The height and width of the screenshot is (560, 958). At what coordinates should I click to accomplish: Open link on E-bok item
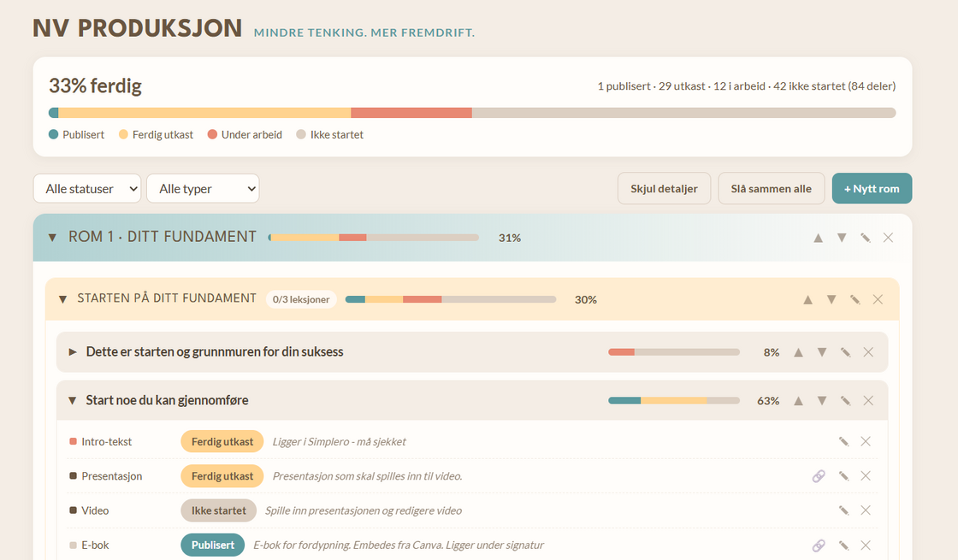tap(819, 545)
